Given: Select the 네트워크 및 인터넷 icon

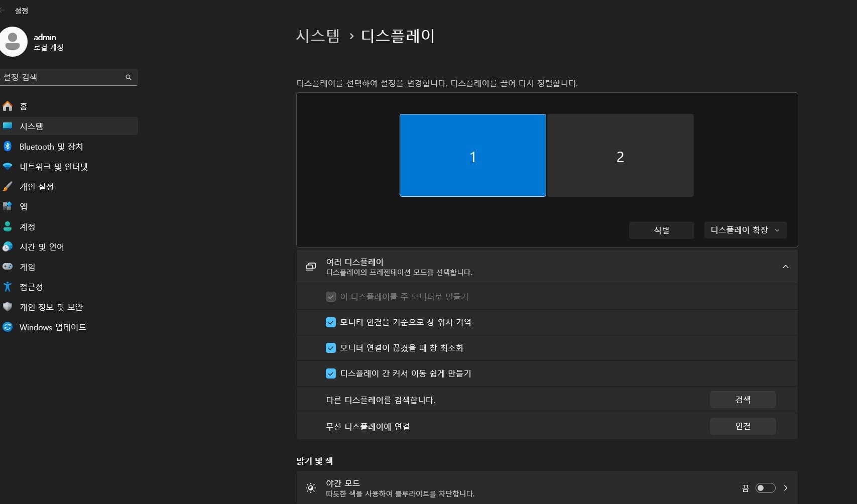Looking at the screenshot, I should coord(7,166).
